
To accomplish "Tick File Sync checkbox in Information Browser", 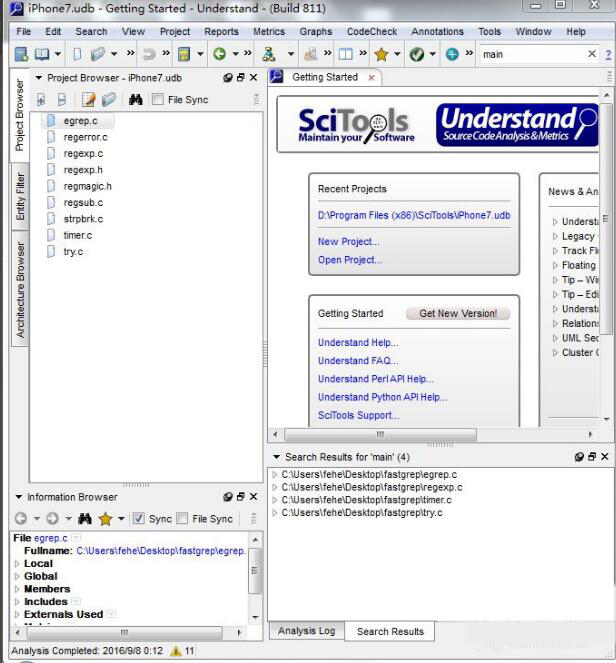I will pos(181,519).
